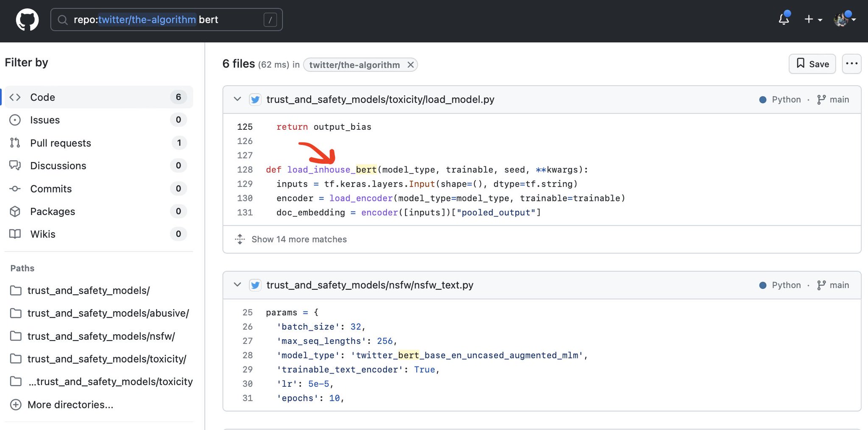Show 14 more matches
The width and height of the screenshot is (868, 430).
[x=299, y=239]
